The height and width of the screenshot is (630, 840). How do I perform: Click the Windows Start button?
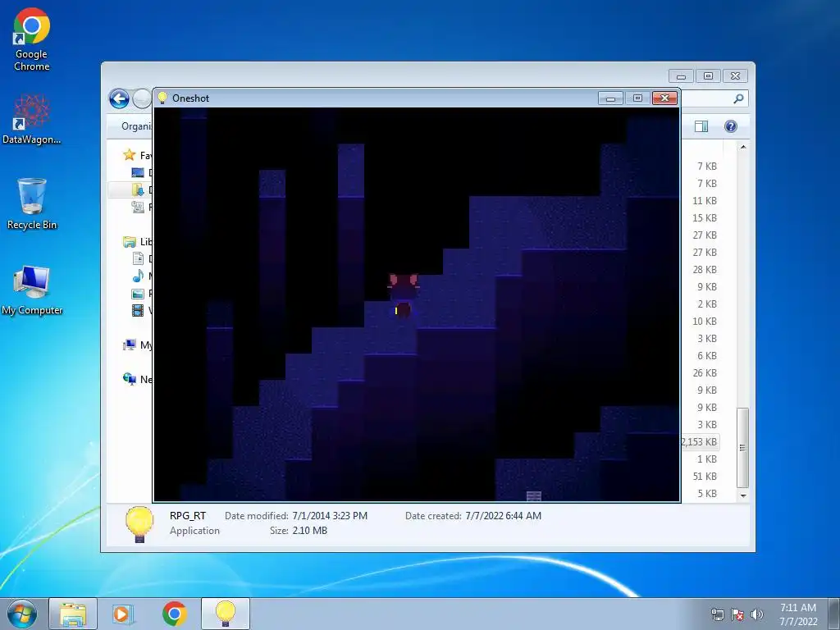[x=22, y=614]
